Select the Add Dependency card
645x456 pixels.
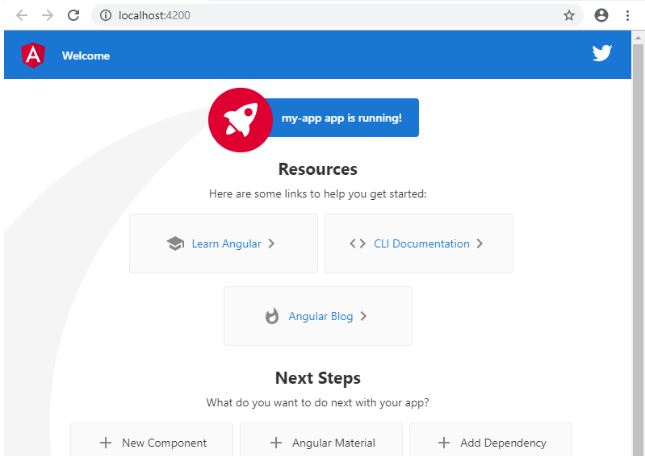[491, 439]
